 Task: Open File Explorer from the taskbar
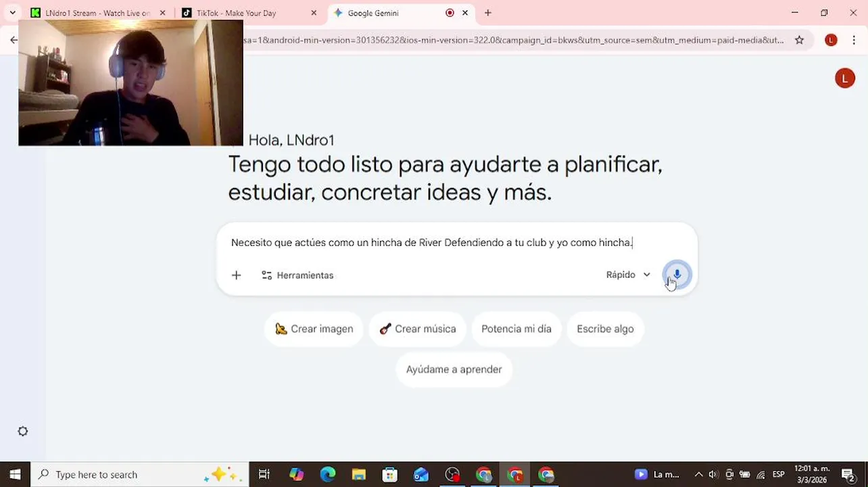pos(359,474)
